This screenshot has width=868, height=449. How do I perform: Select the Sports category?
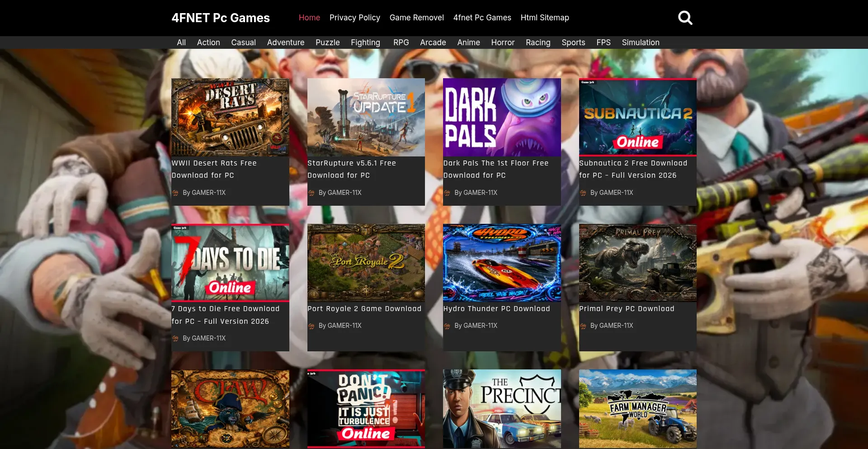pos(573,43)
